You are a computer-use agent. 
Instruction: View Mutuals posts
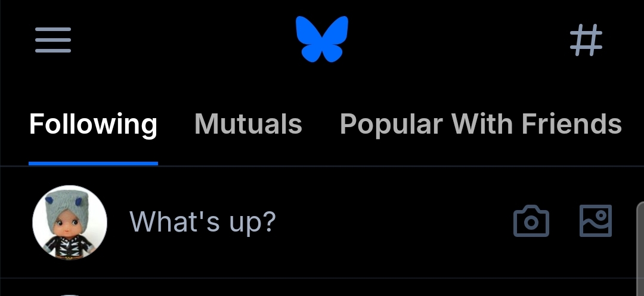click(248, 125)
